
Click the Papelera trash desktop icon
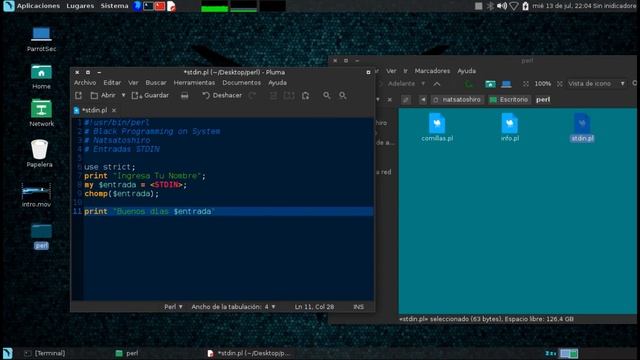tap(39, 153)
